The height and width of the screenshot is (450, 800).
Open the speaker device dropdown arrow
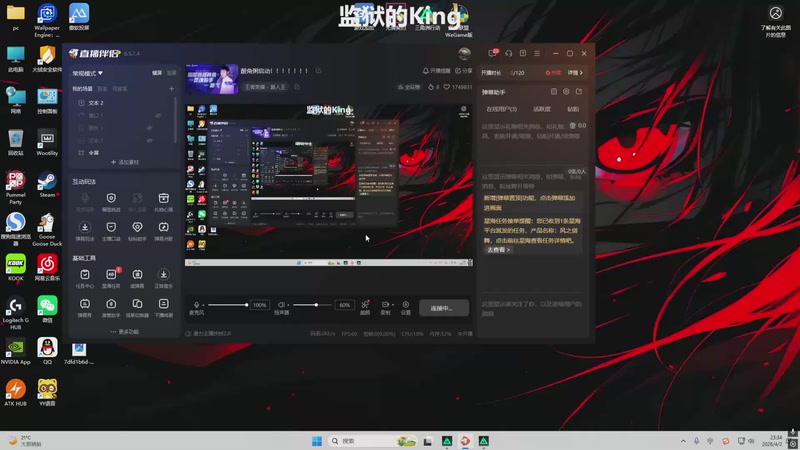(x=288, y=305)
